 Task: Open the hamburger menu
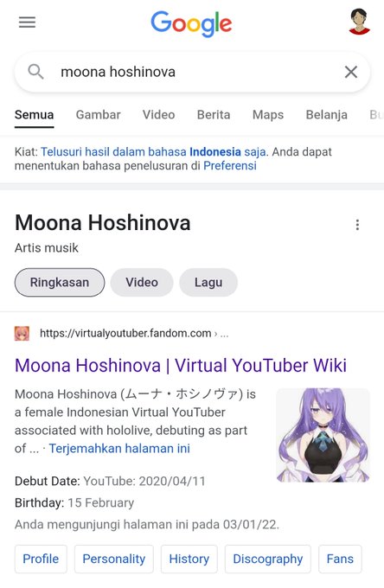pos(28,22)
